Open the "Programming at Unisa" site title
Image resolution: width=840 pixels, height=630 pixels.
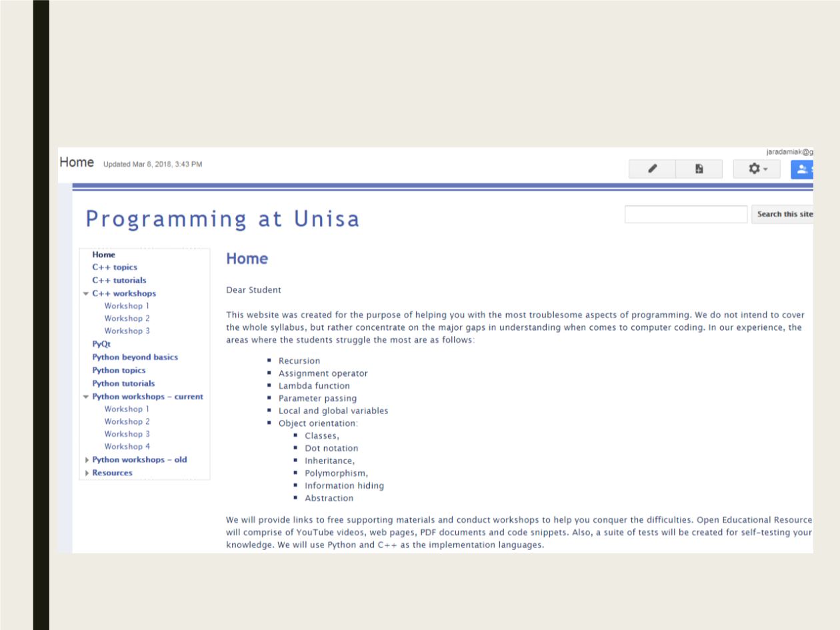[x=223, y=219]
